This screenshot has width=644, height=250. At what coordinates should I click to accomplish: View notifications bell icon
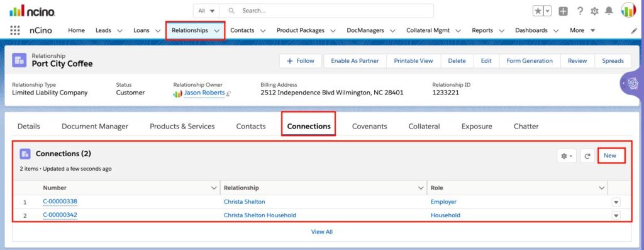point(609,11)
